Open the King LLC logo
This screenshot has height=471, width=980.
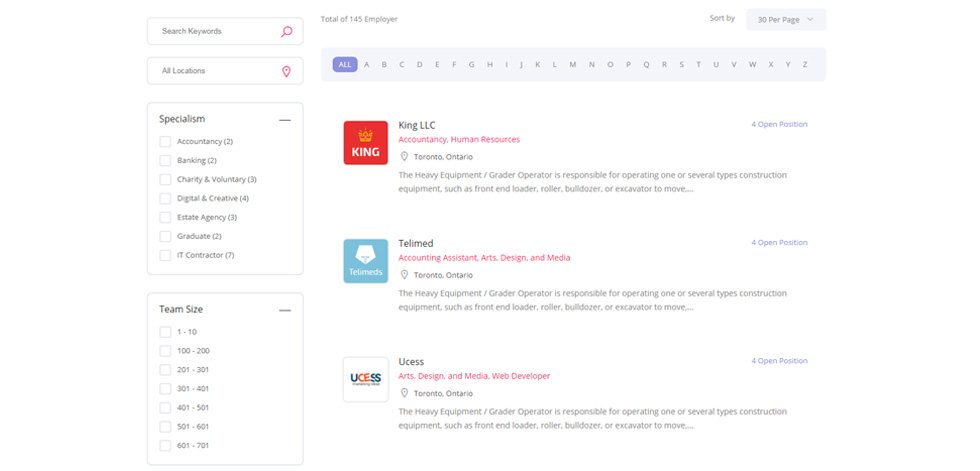[x=366, y=143]
